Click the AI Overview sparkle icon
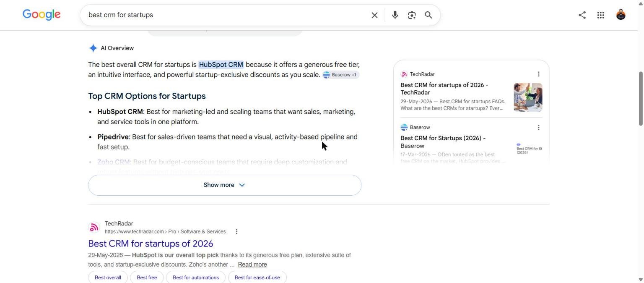644x283 pixels. [93, 48]
